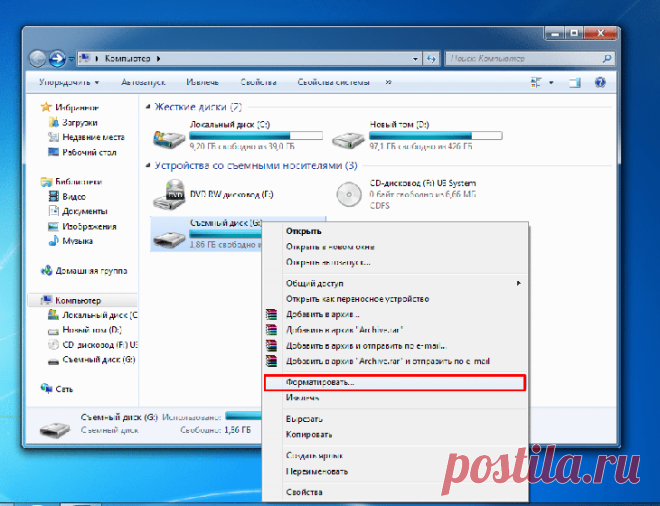The height and width of the screenshot is (506, 660).
Task: Select the DVD RW drive (E:) icon
Action: tap(169, 194)
